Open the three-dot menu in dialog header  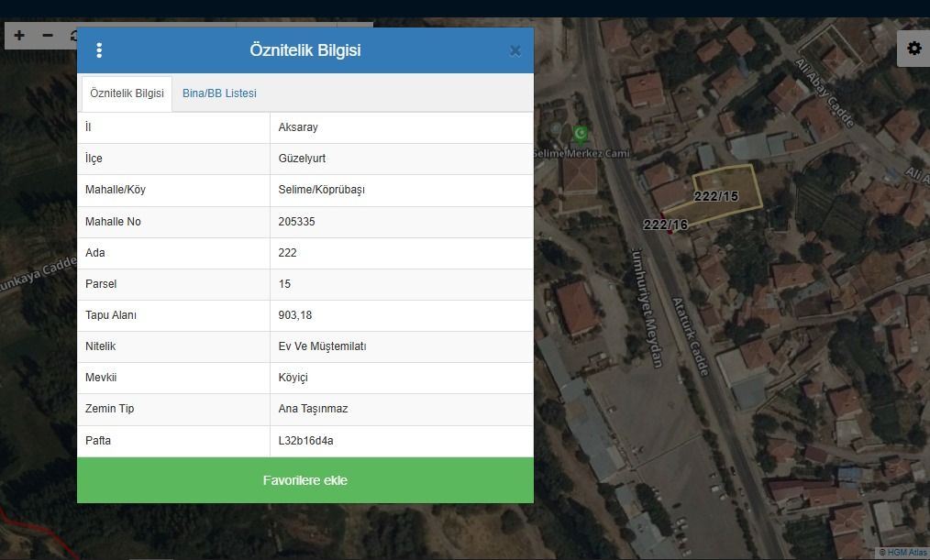tap(99, 50)
